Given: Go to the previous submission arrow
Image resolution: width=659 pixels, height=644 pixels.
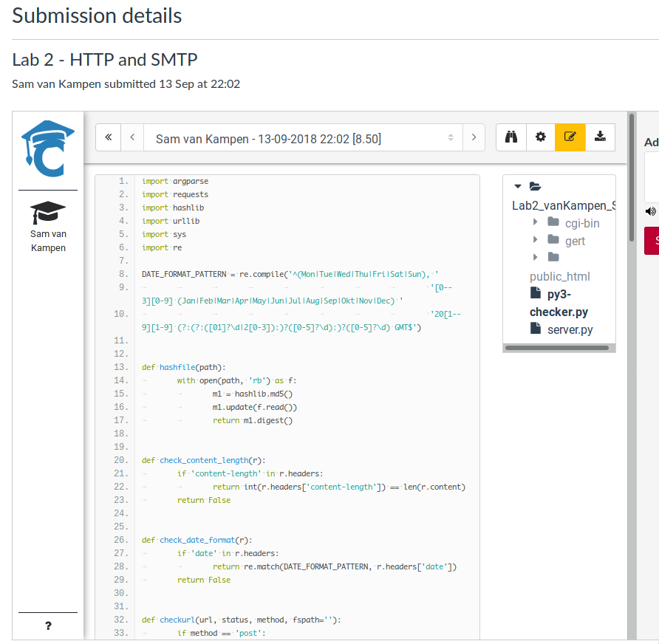Looking at the screenshot, I should pyautogui.click(x=132, y=137).
